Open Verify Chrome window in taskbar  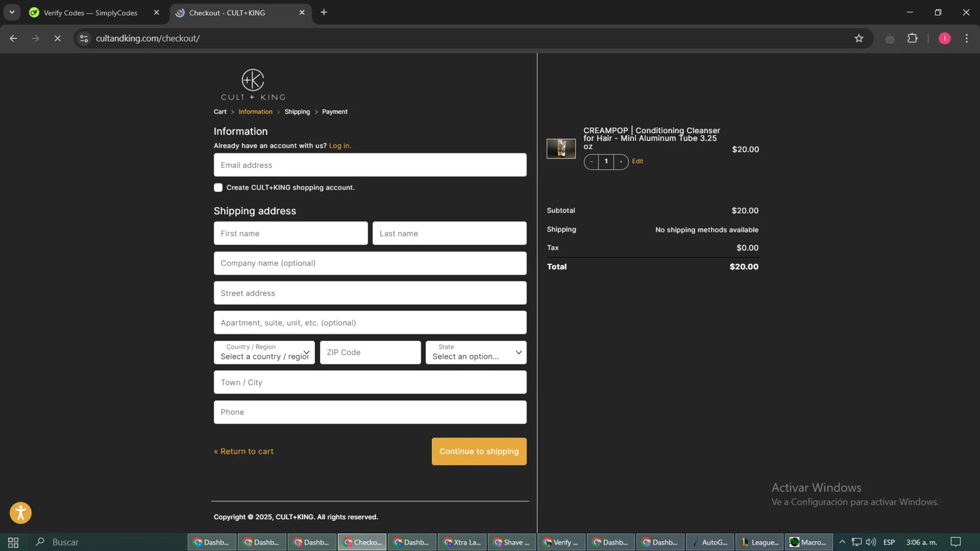pyautogui.click(x=561, y=542)
